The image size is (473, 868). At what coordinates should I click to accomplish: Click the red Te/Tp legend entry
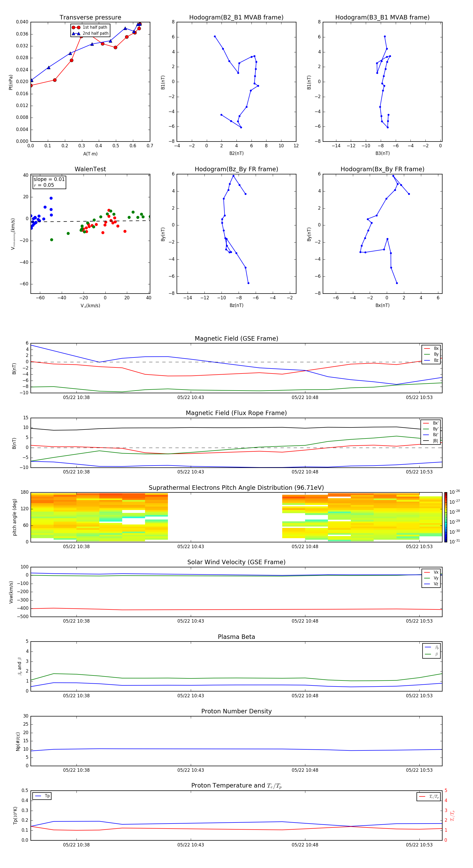429,797
